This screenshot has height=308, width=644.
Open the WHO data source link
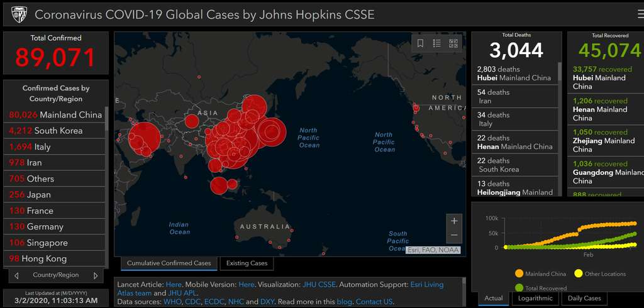click(172, 302)
